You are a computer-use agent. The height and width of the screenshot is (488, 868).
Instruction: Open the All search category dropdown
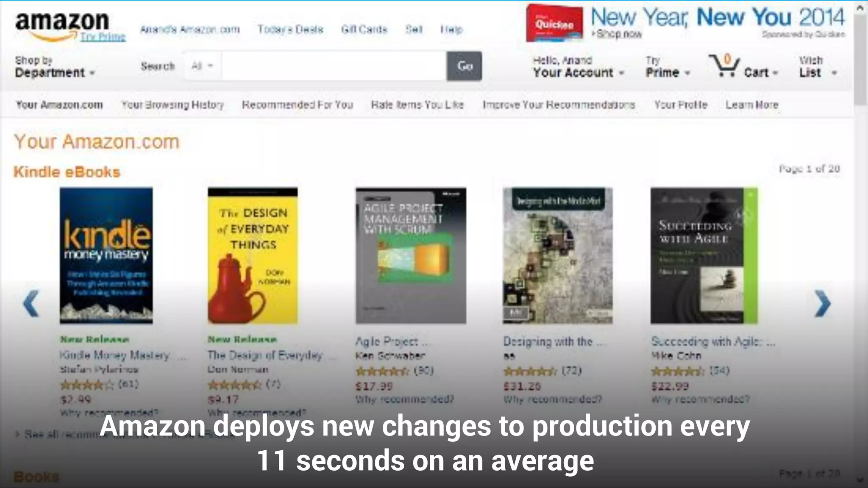[x=202, y=66]
